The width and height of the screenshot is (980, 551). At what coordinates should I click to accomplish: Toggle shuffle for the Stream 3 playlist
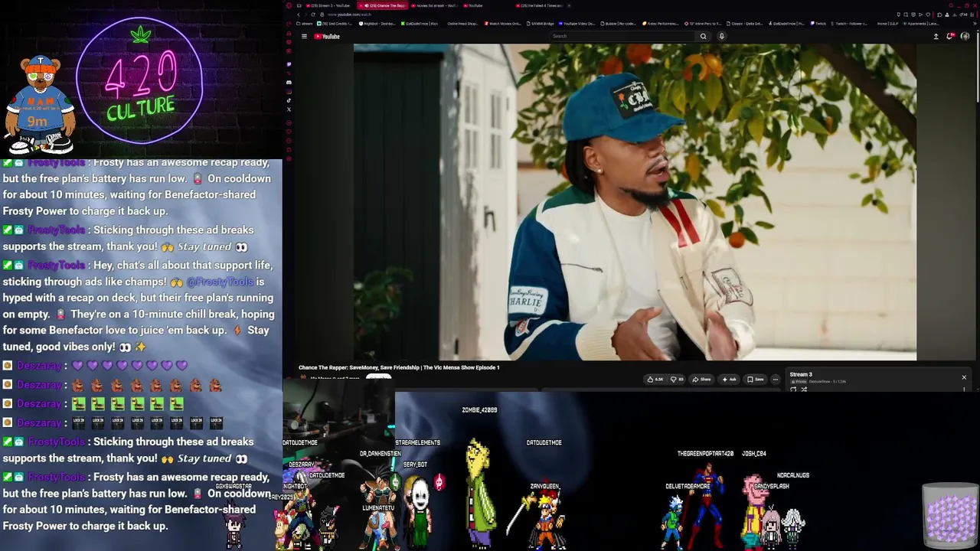pyautogui.click(x=804, y=390)
